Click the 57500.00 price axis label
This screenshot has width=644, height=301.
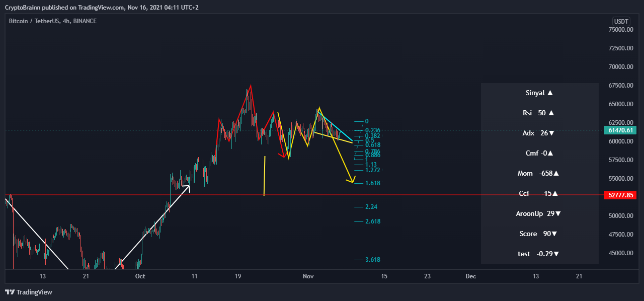click(x=620, y=160)
